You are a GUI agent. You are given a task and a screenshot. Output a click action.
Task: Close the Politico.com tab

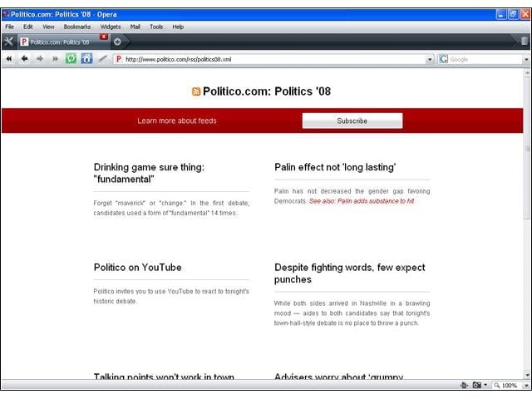[104, 37]
